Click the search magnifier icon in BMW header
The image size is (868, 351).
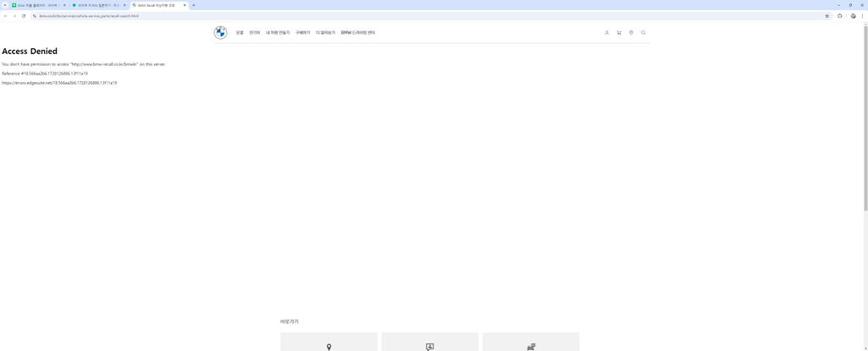644,33
